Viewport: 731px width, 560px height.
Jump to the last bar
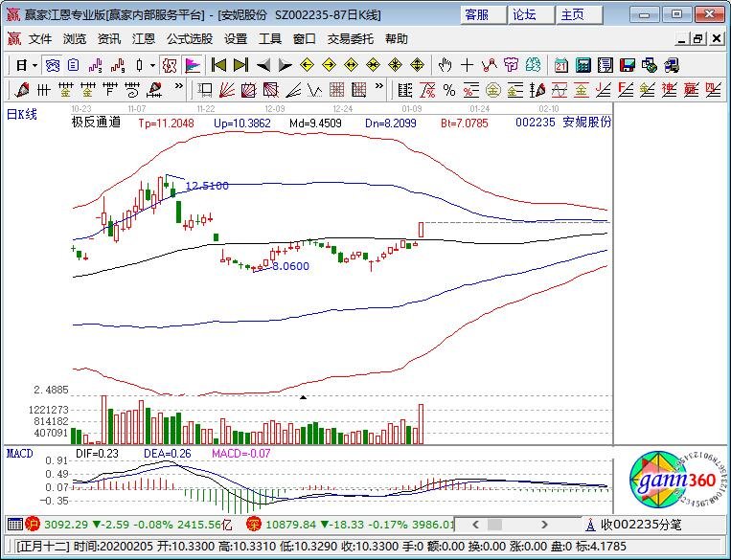240,65
